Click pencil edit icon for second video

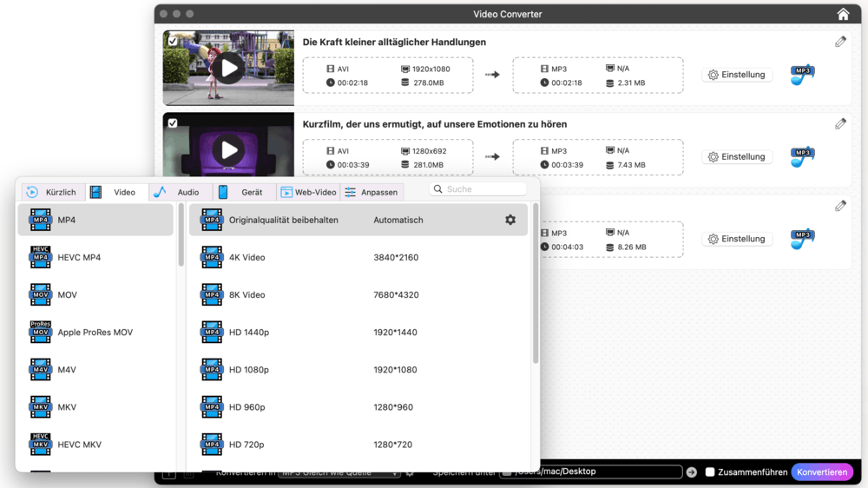(840, 124)
